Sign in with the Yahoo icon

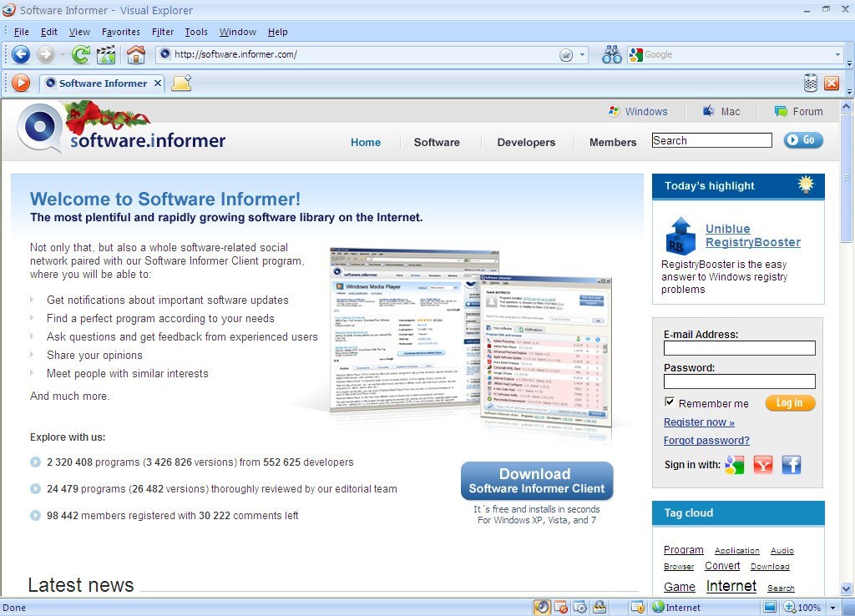coord(763,465)
